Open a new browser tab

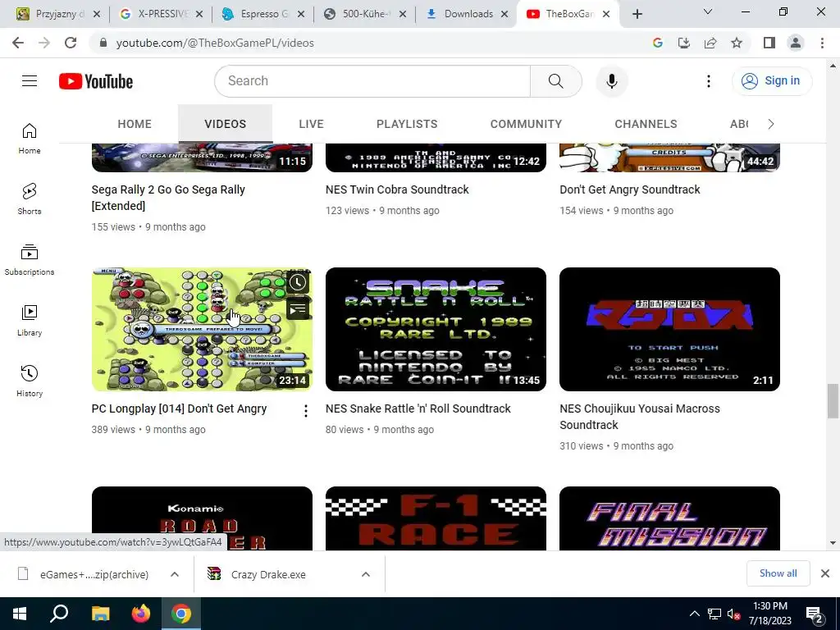coord(637,14)
